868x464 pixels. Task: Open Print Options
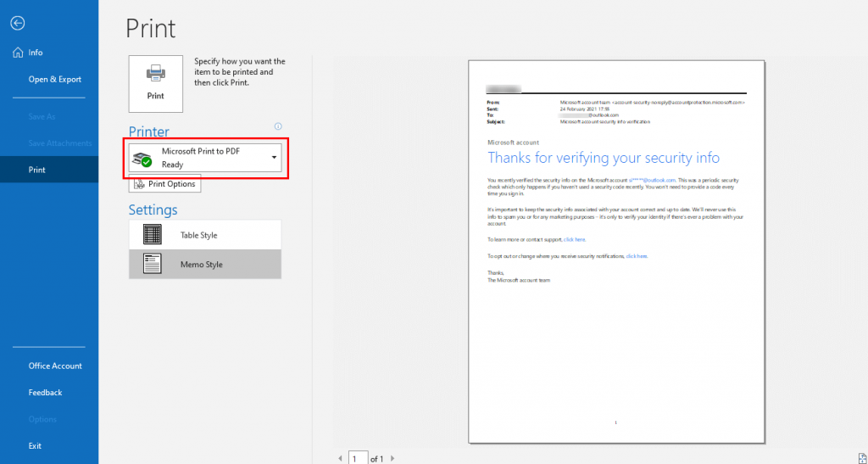[165, 184]
